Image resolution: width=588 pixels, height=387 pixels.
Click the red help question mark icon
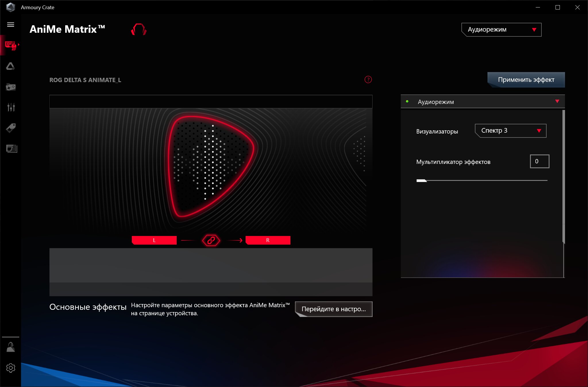(x=368, y=80)
